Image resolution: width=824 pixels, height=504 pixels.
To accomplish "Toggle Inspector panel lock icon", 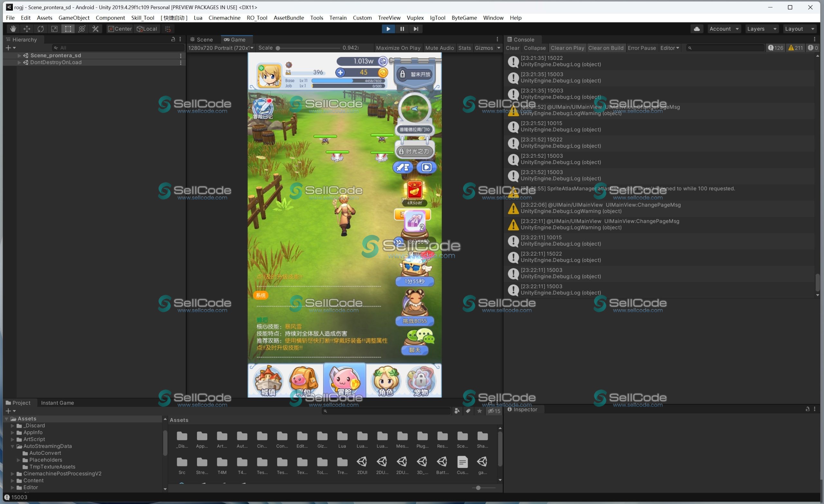I will [x=808, y=409].
